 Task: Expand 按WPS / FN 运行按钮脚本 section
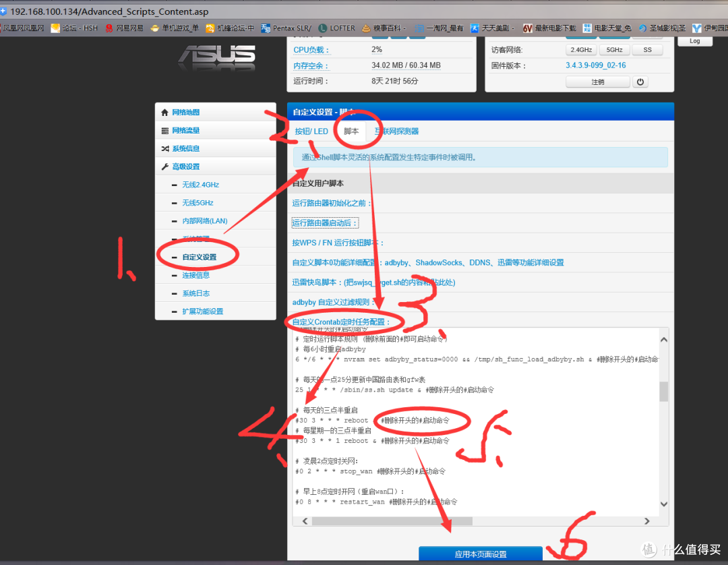pyautogui.click(x=338, y=243)
